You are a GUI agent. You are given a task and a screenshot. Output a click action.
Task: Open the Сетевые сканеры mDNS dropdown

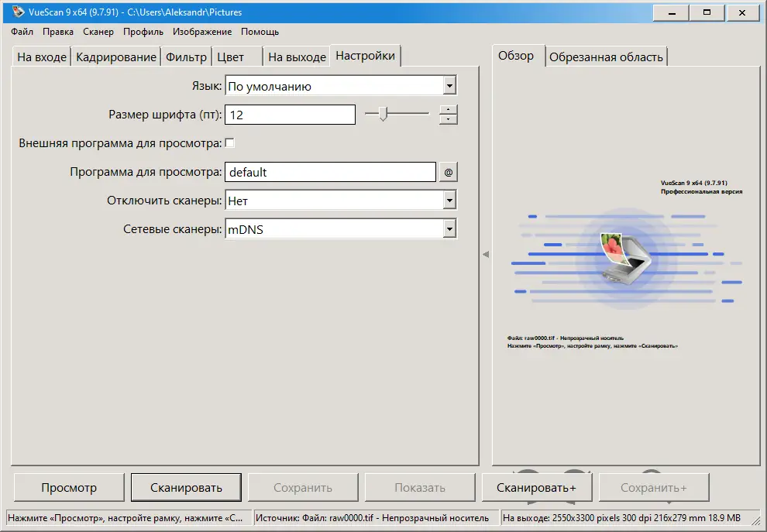pos(449,229)
